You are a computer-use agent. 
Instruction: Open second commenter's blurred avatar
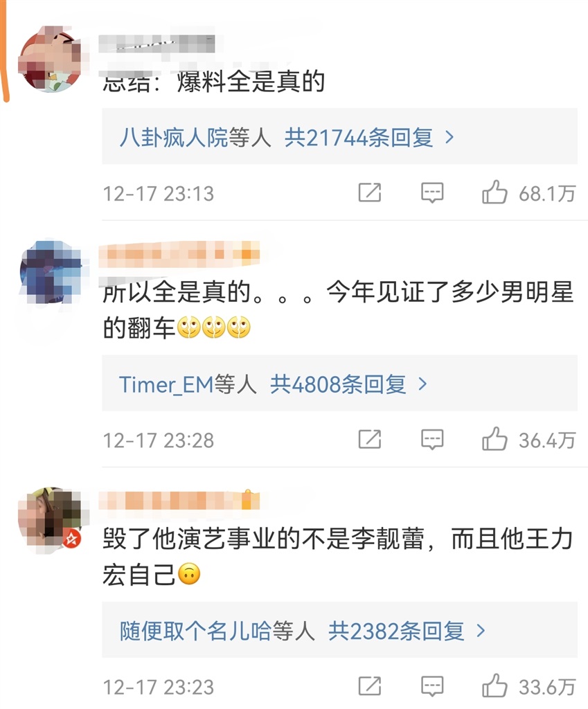coord(51,273)
